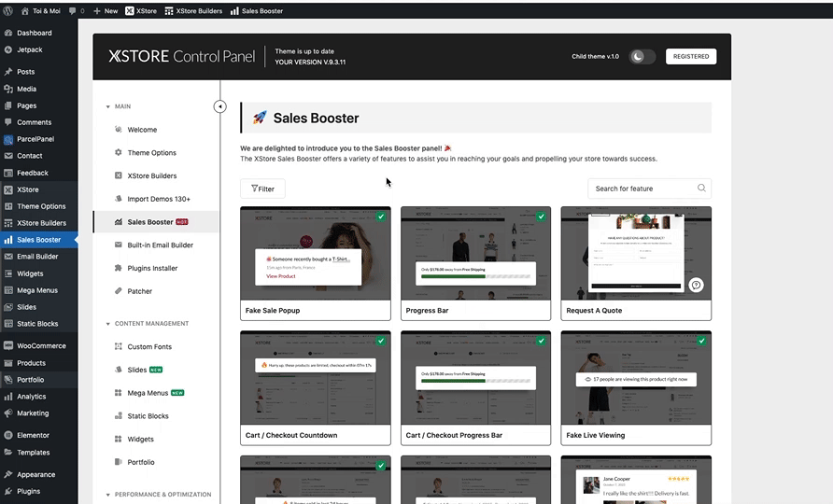Click the Products icon in sidebar
Image resolution: width=833 pixels, height=504 pixels.
(x=8, y=363)
